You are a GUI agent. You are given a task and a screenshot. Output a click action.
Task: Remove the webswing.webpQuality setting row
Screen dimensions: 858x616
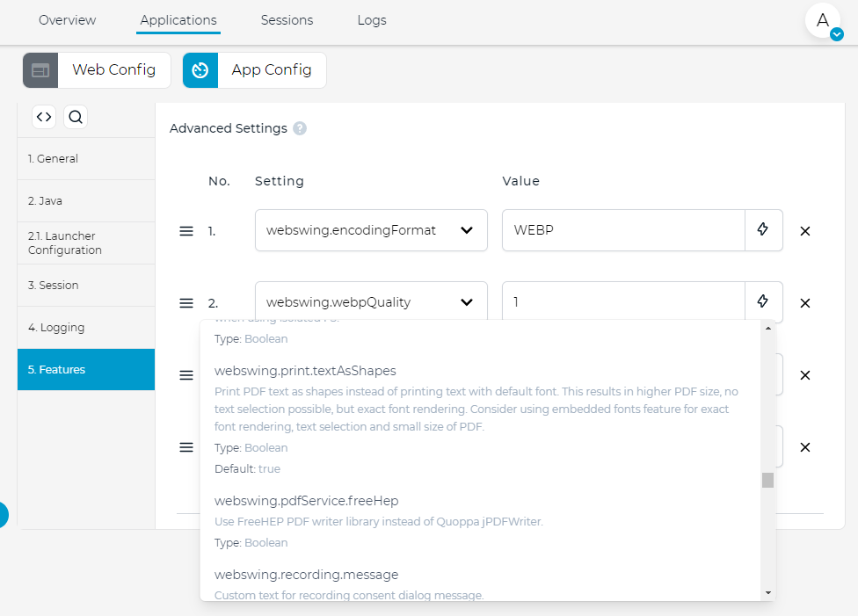coord(805,303)
